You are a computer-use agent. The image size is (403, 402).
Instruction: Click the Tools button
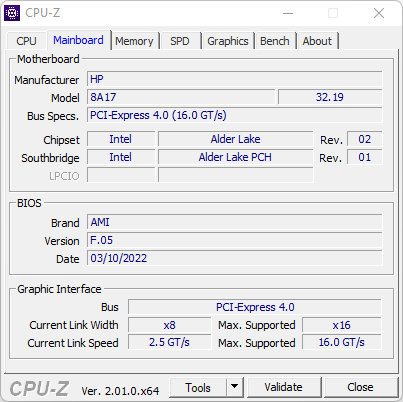pyautogui.click(x=198, y=387)
